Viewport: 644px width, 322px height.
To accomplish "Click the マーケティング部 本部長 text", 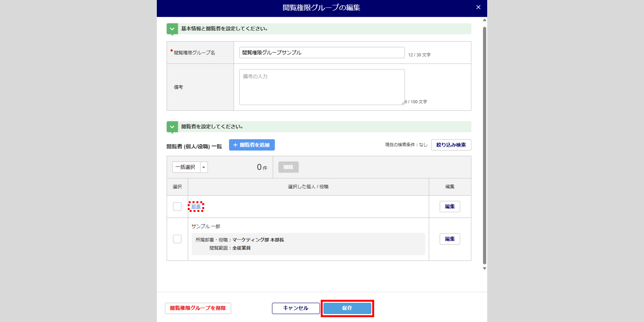I will [258, 240].
